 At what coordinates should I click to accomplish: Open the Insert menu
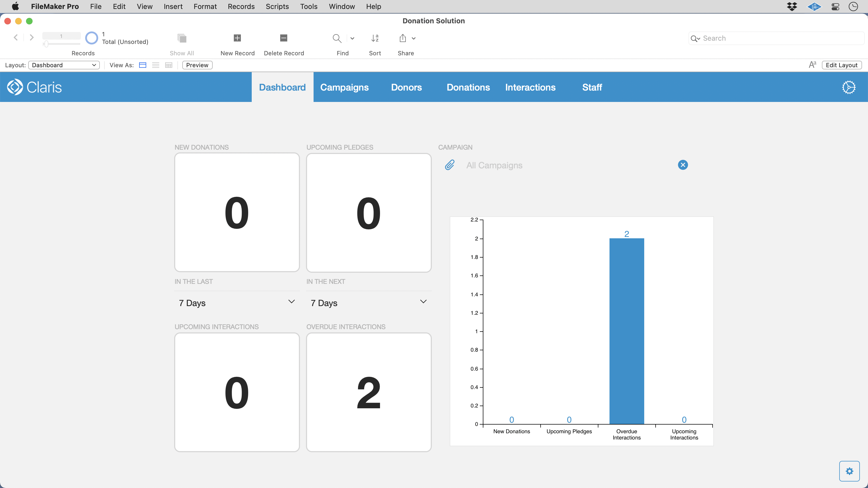click(173, 7)
